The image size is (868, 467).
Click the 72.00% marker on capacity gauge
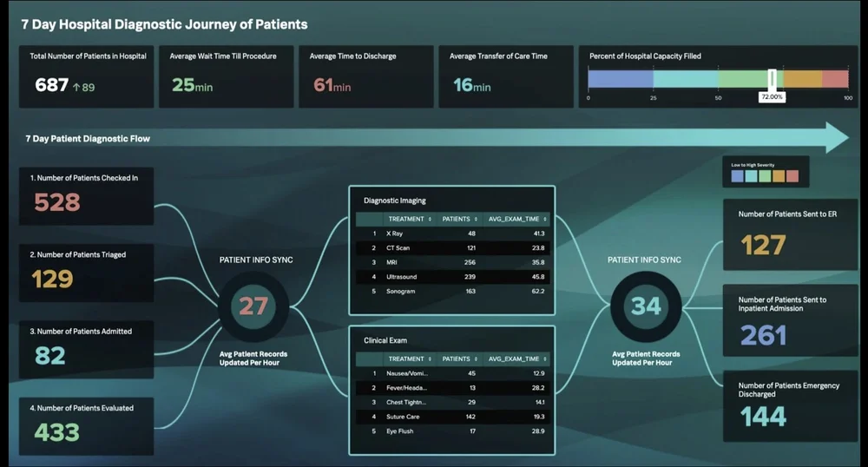(772, 96)
